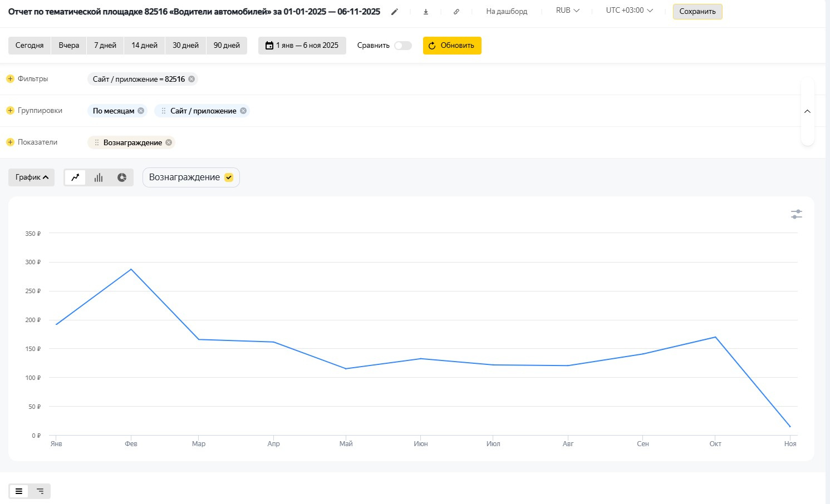This screenshot has width=830, height=504.
Task: Select the flat list table view toggle
Action: pos(19,491)
